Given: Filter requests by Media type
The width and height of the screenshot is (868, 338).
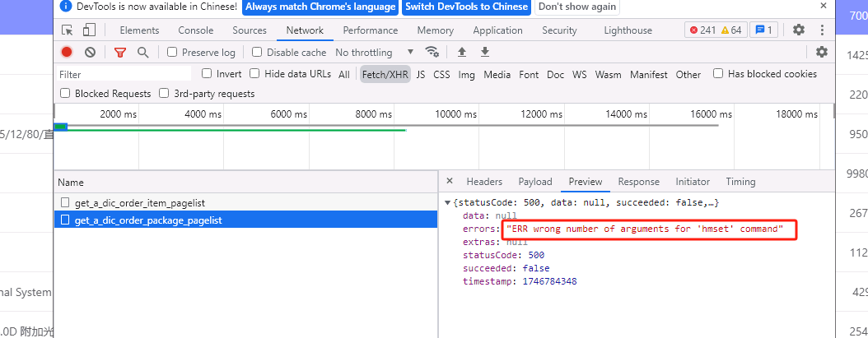Looking at the screenshot, I should tap(497, 74).
